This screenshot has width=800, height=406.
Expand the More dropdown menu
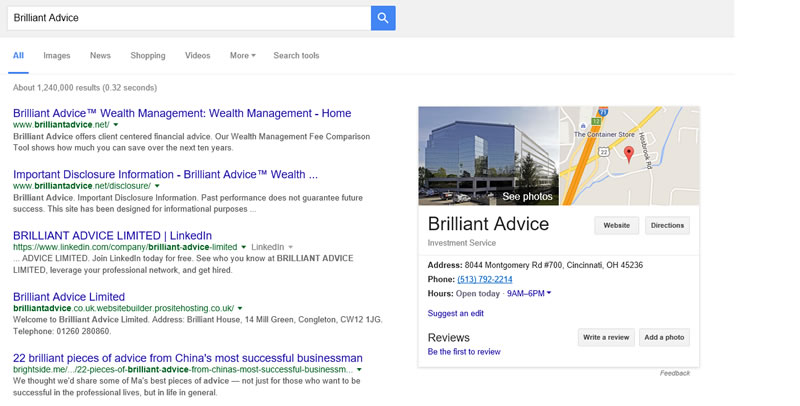(x=242, y=56)
